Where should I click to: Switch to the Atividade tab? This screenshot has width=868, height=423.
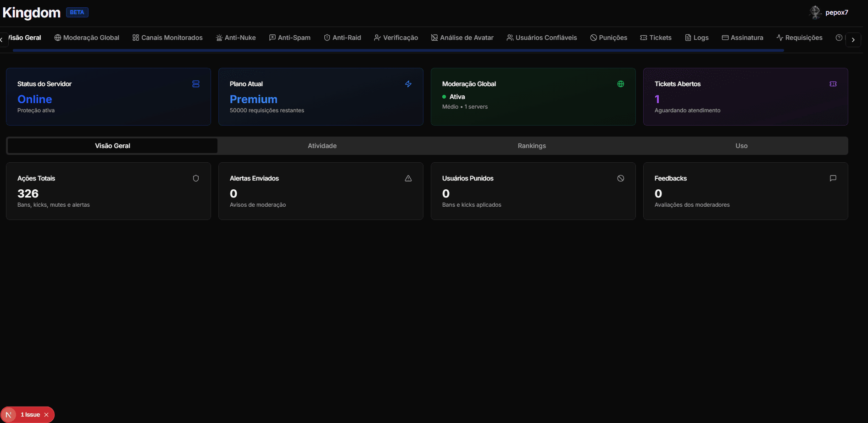tap(322, 146)
